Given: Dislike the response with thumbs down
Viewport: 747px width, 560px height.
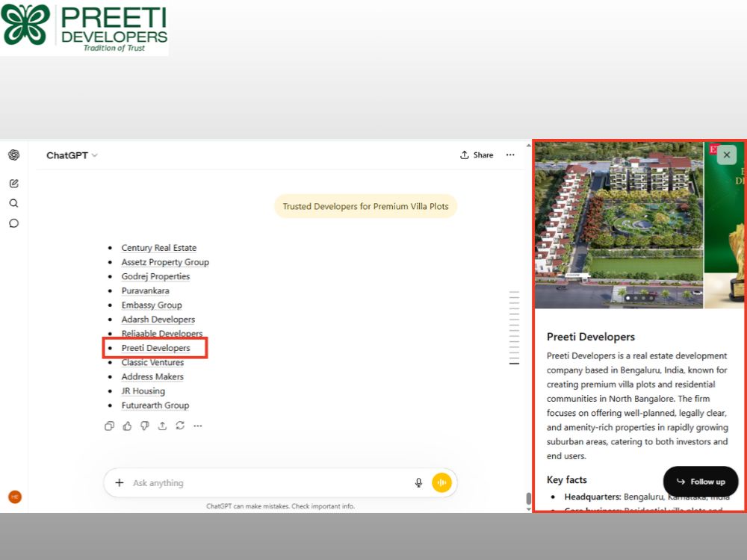Looking at the screenshot, I should point(145,426).
